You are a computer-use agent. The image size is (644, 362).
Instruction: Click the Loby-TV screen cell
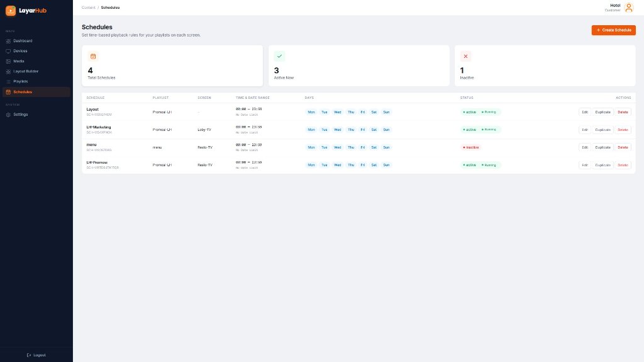click(204, 130)
